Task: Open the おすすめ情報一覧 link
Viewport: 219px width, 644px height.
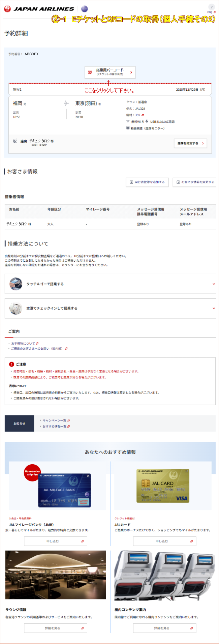Action: pos(55,427)
